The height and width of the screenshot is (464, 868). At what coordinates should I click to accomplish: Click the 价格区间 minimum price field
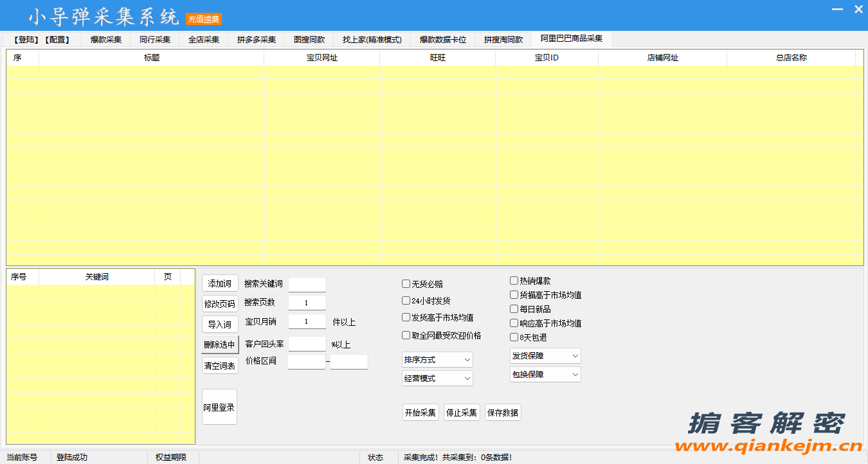[307, 362]
